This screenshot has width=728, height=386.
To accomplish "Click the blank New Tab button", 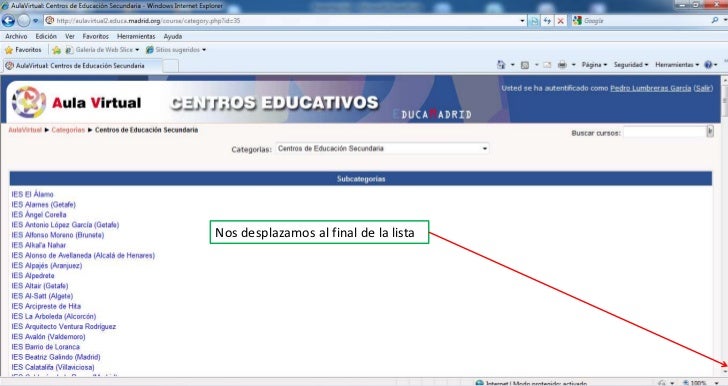I will tap(170, 66).
